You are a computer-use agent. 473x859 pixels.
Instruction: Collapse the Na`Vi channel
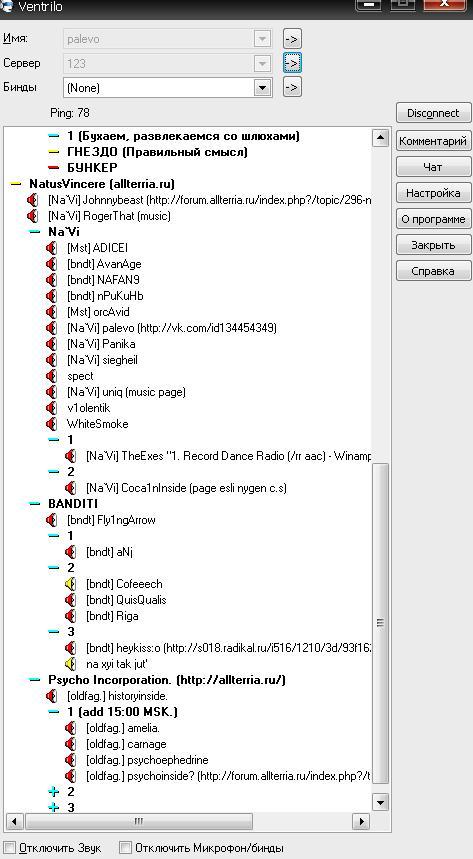35,232
